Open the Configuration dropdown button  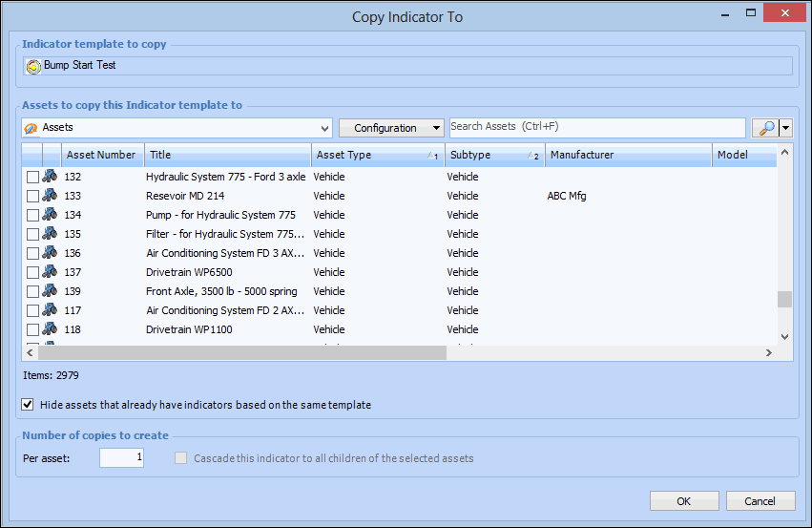point(391,128)
